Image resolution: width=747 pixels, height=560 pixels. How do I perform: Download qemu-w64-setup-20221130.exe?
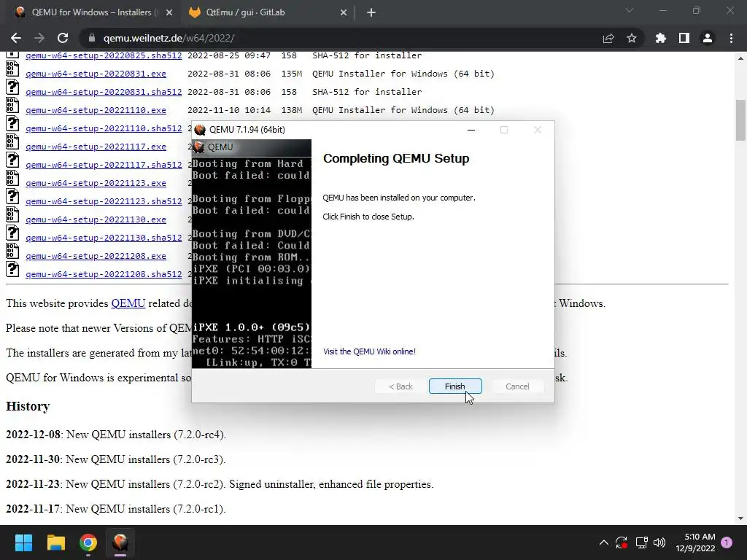click(96, 219)
